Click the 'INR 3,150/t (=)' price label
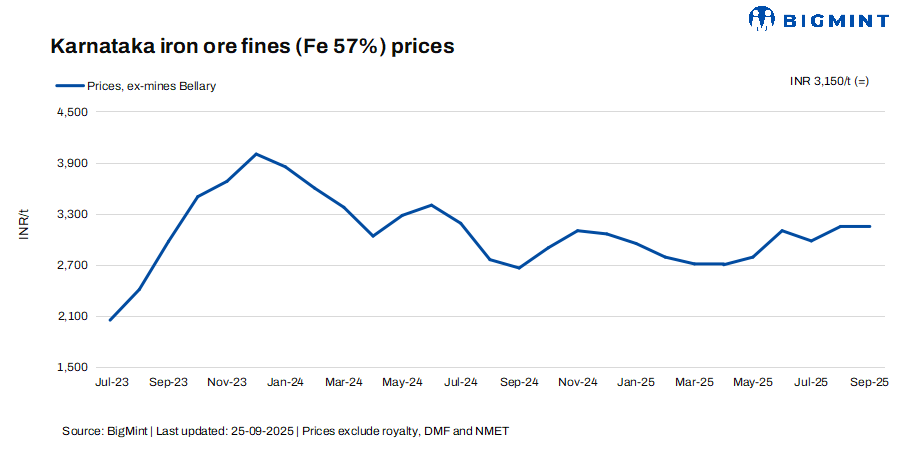 [x=829, y=81]
